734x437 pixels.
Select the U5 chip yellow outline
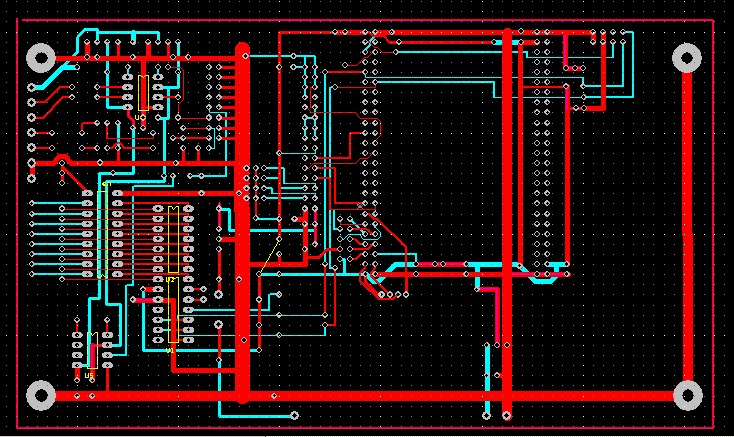pyautogui.click(x=92, y=351)
